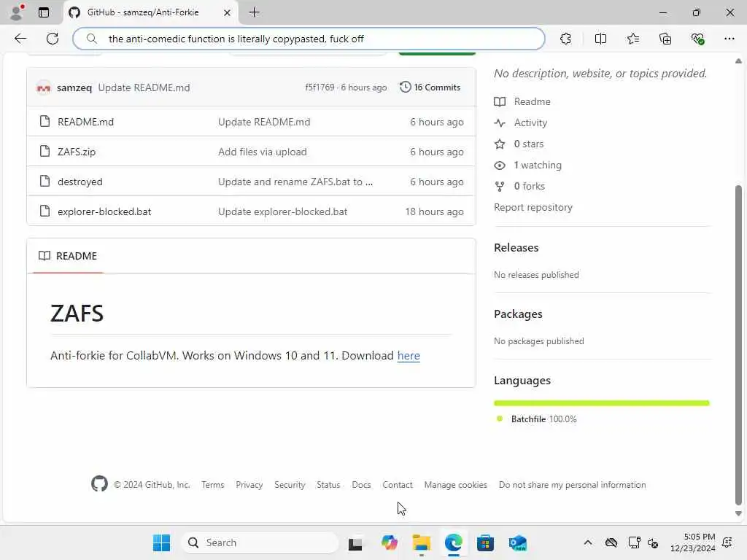Screen dimensions: 747x560
Task: Open the Update README.md commit message
Action: coord(144,87)
